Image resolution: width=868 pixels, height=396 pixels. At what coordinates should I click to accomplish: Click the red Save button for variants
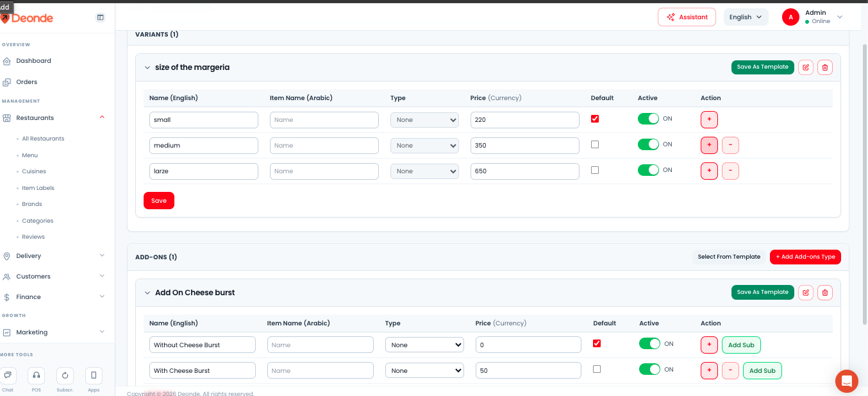pos(159,201)
